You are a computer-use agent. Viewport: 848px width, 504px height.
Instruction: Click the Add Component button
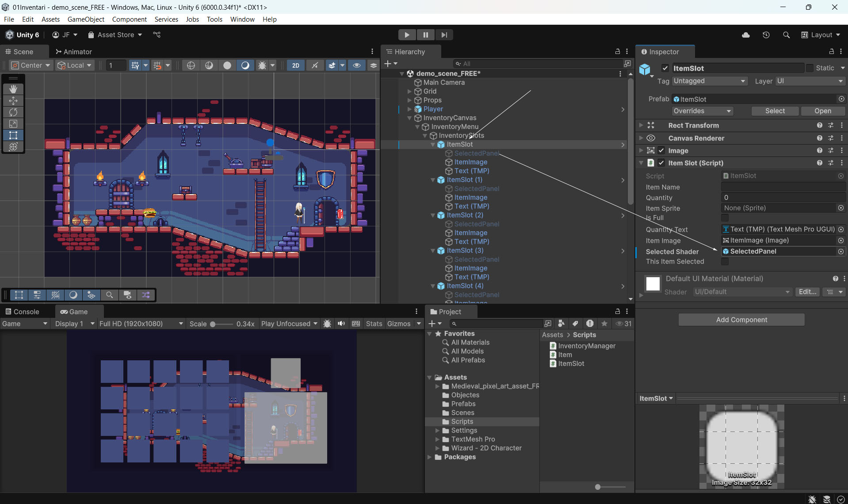(741, 320)
